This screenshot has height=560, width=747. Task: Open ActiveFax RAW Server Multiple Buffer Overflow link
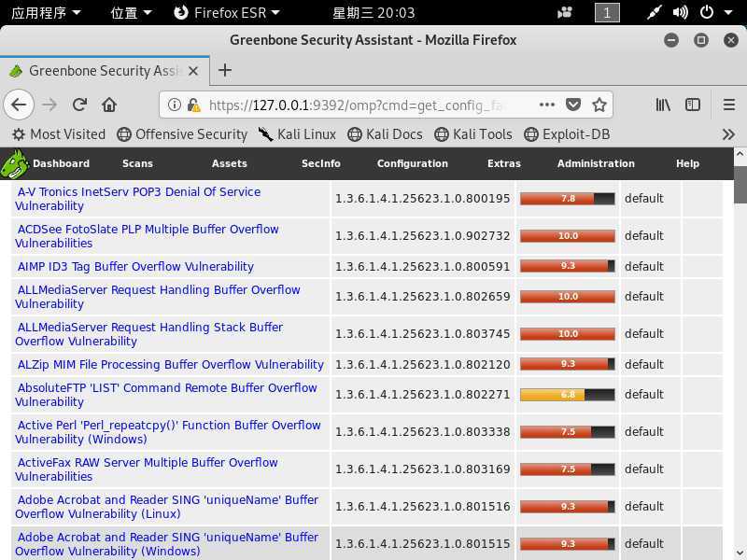point(146,469)
